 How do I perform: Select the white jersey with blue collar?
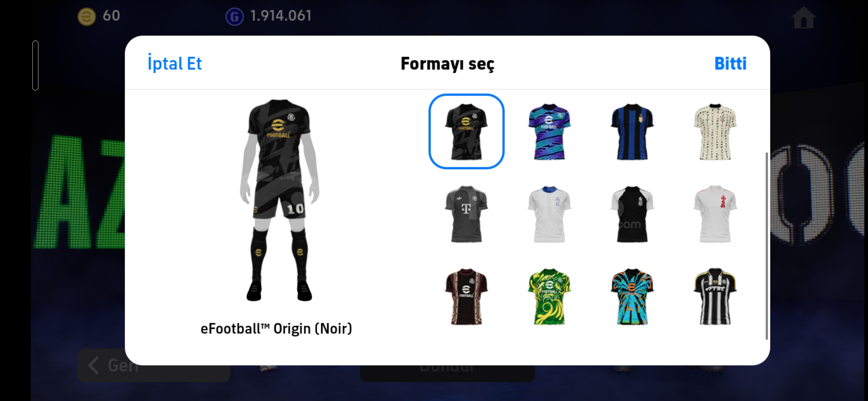tap(549, 214)
